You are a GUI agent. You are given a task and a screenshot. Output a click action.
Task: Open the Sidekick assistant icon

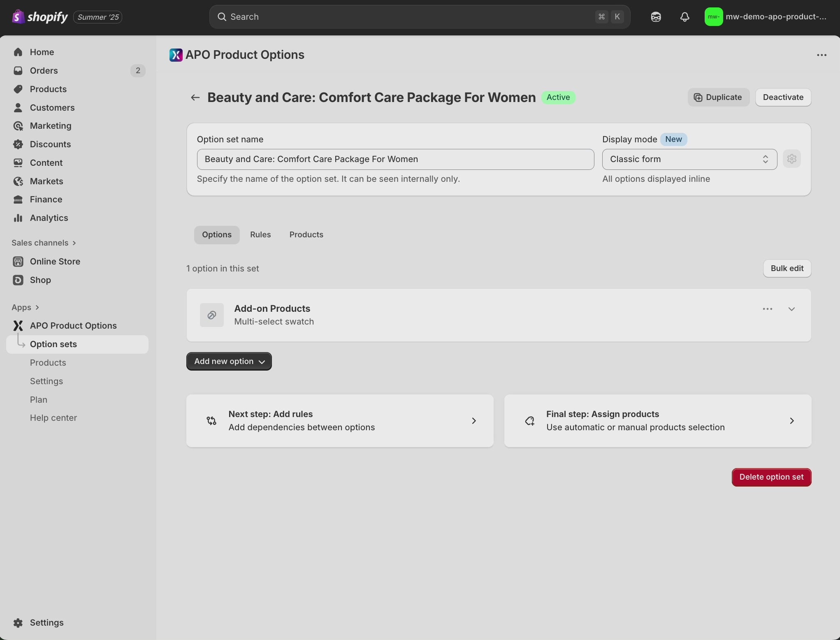656,17
